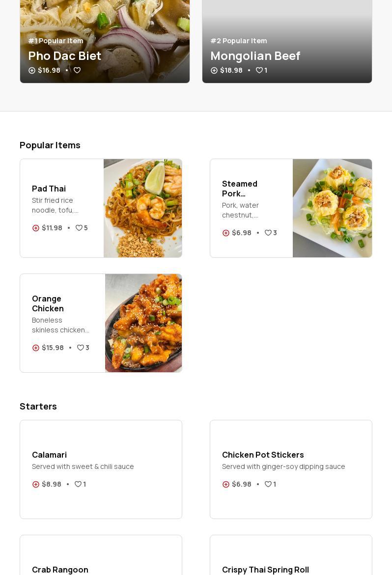Open the Steamed Pork dumplings photo

(332, 208)
